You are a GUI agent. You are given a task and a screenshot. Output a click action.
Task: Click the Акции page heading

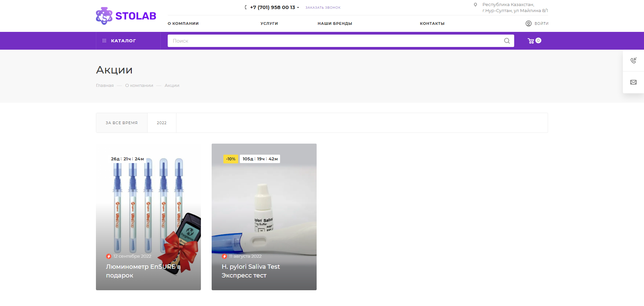point(114,70)
